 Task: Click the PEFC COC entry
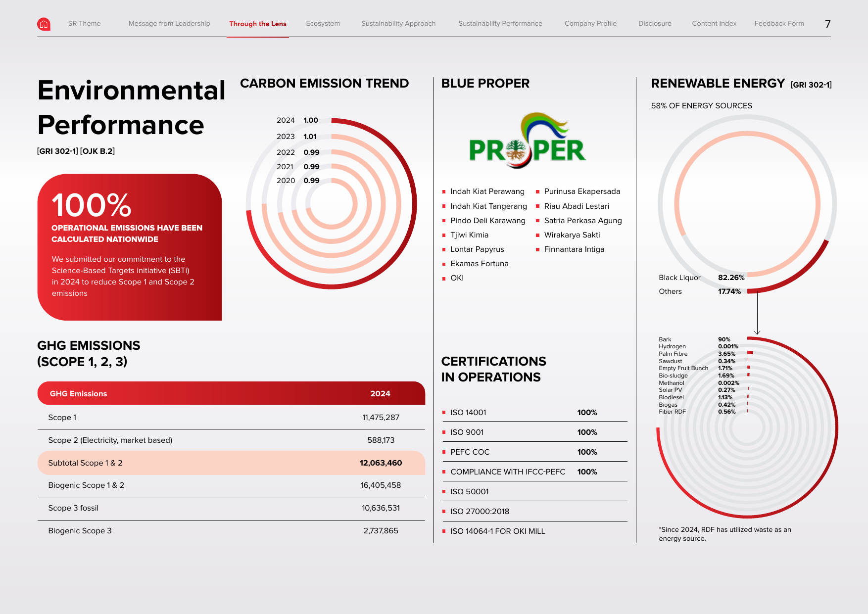click(470, 452)
